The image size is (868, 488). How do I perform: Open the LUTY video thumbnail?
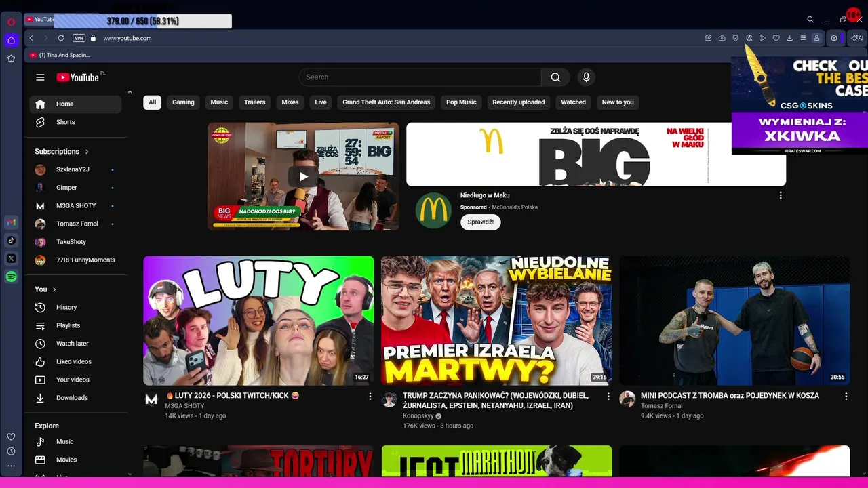pos(258,321)
